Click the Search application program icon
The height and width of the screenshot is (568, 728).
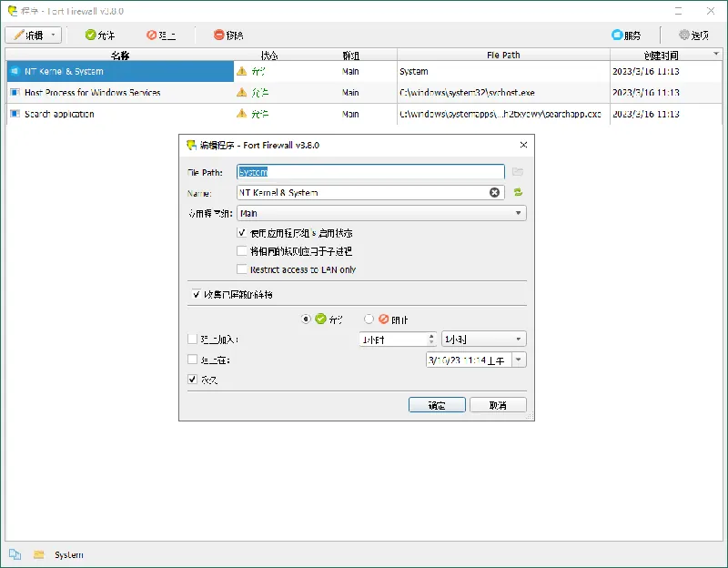tap(15, 114)
